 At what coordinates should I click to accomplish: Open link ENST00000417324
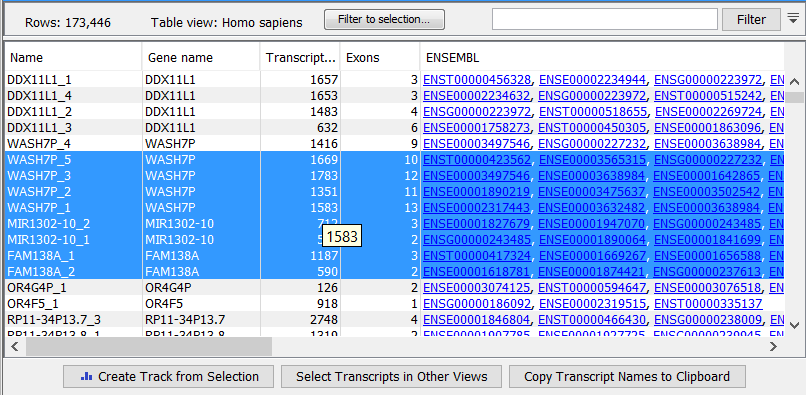click(477, 256)
